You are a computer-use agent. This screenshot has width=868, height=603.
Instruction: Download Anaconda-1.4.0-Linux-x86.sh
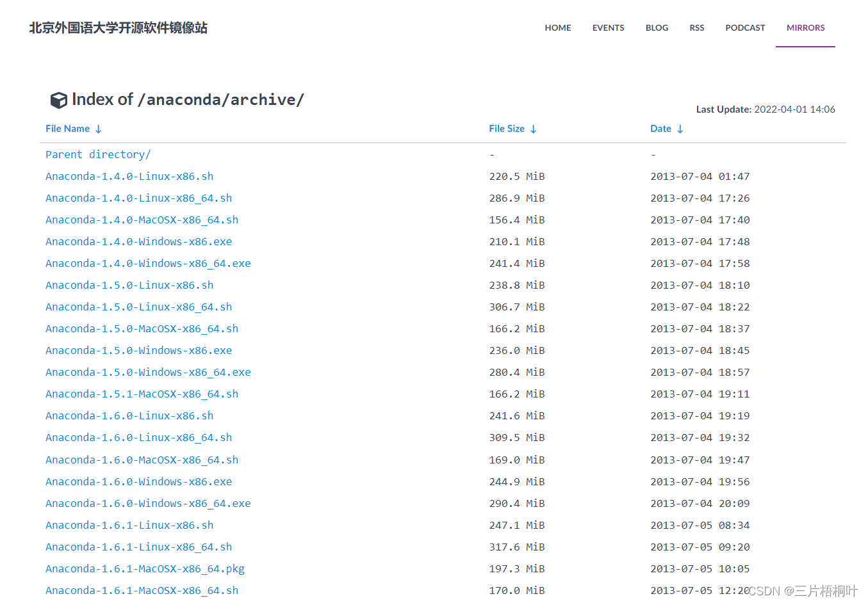coord(129,176)
